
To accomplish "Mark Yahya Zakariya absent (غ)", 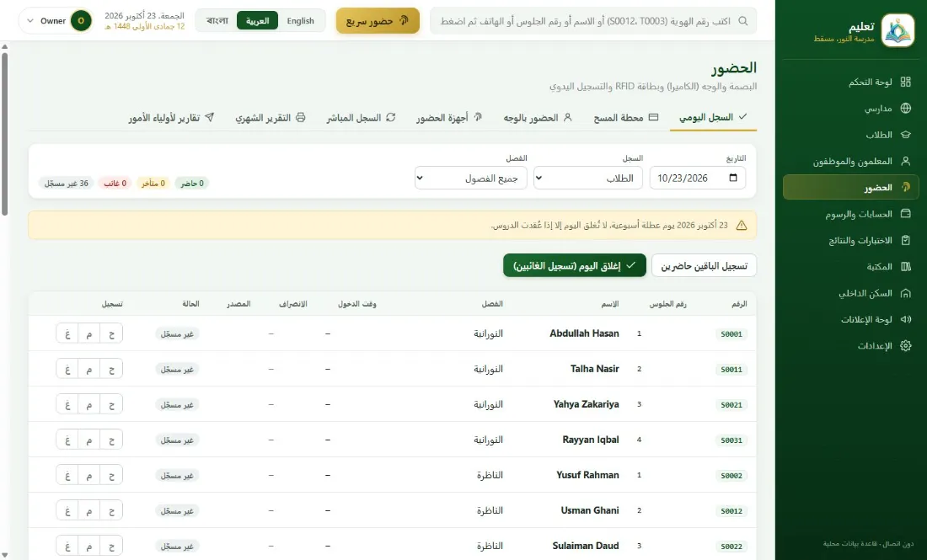I will click(67, 405).
